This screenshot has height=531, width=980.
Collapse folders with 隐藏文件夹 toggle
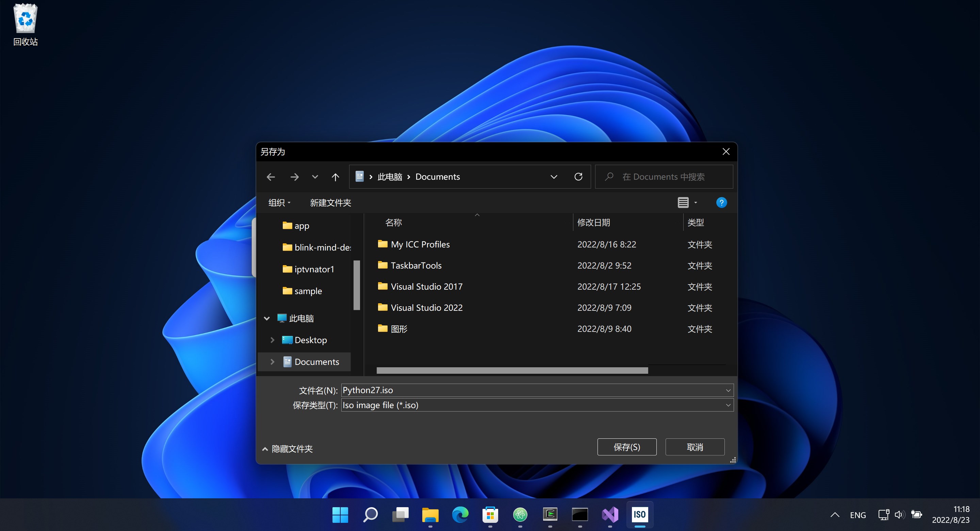point(288,449)
